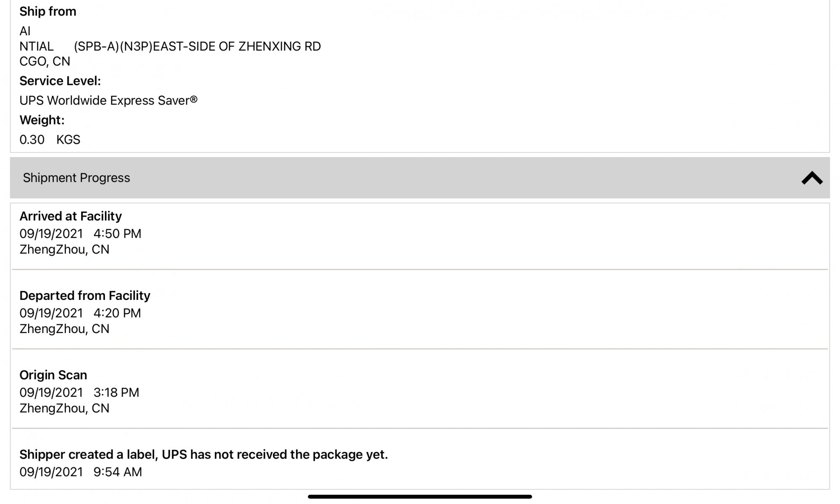
Task: Click the 4:20 PM departure timestamp
Action: pos(117,313)
